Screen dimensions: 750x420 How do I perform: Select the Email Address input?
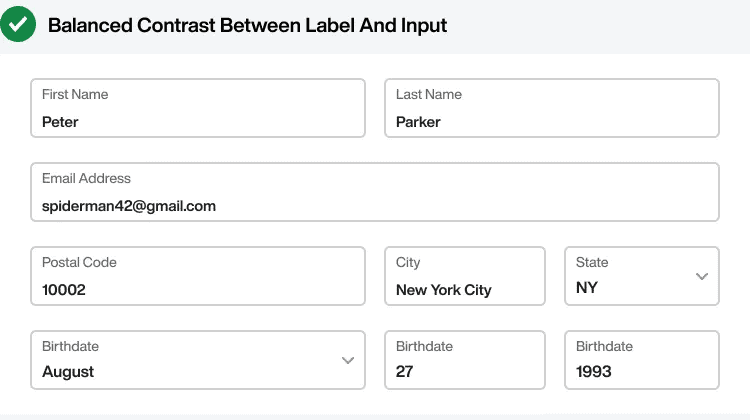point(375,192)
